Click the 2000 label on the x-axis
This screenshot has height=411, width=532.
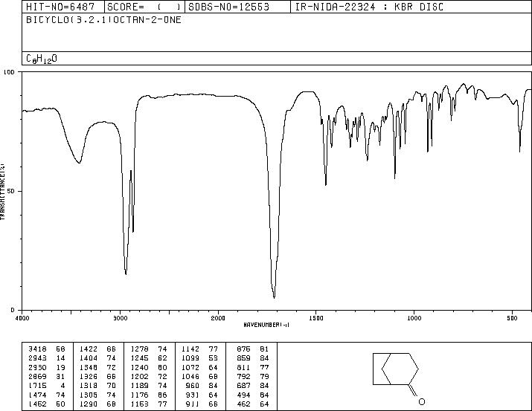point(218,318)
